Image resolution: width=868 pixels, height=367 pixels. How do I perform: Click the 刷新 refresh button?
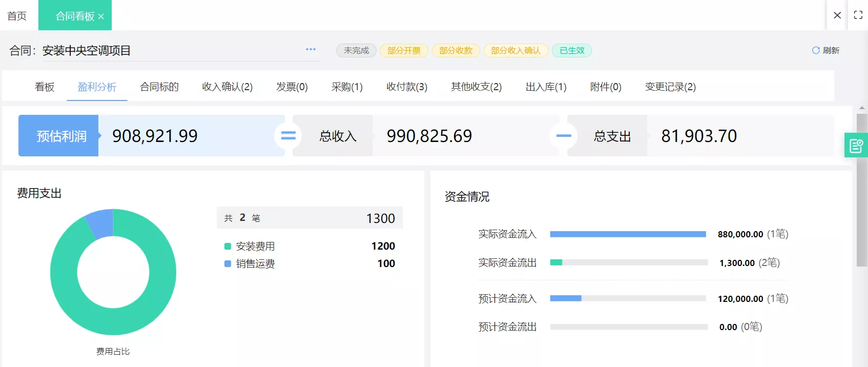(x=825, y=50)
